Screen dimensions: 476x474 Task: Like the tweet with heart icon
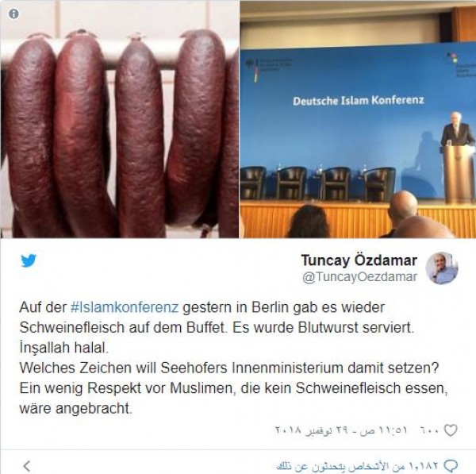(451, 430)
